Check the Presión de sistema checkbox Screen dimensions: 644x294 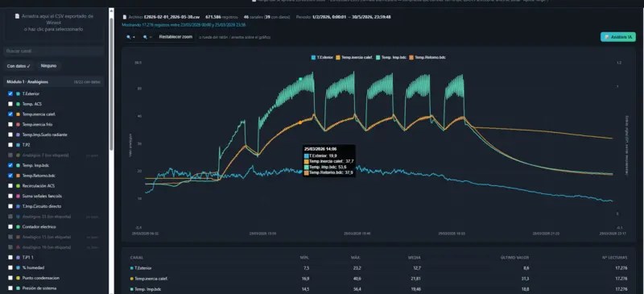(x=10, y=288)
